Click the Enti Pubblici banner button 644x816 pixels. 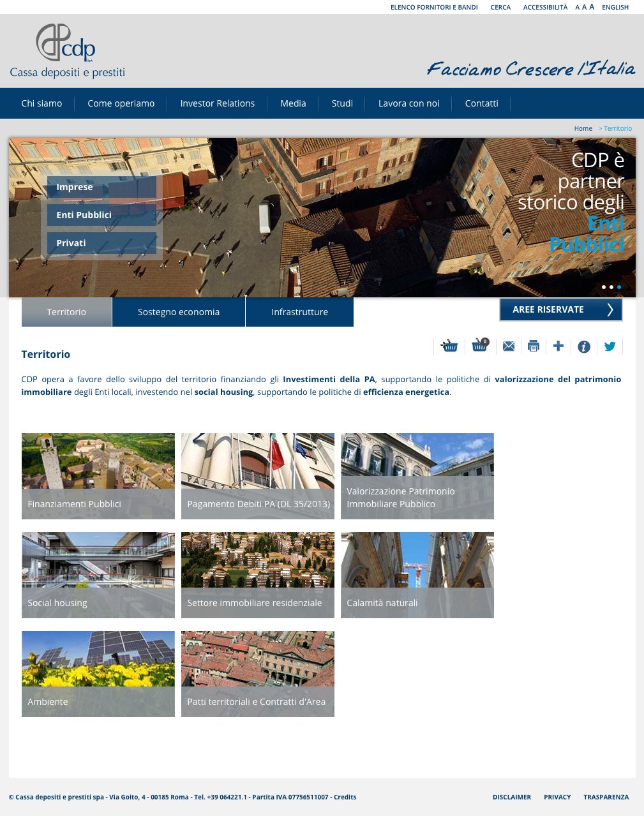point(101,215)
